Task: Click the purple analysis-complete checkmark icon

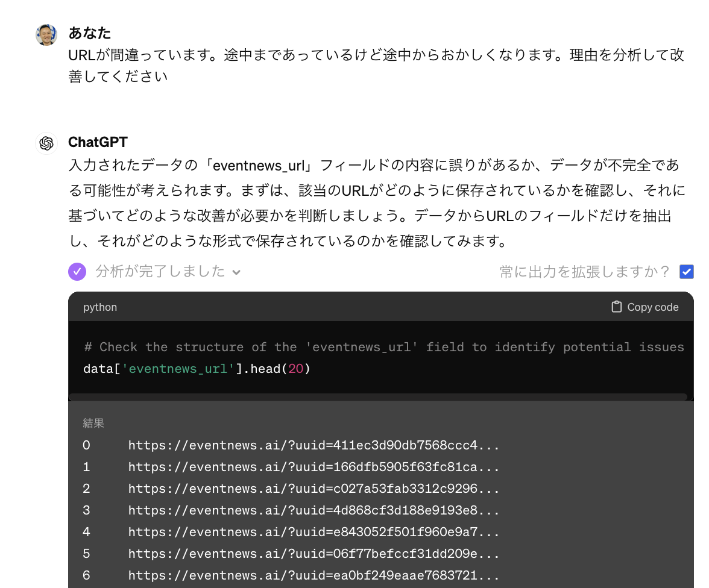Action: 77,272
